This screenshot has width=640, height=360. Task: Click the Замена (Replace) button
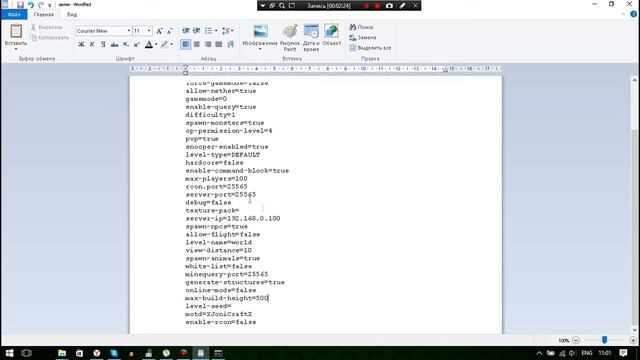(x=362, y=38)
